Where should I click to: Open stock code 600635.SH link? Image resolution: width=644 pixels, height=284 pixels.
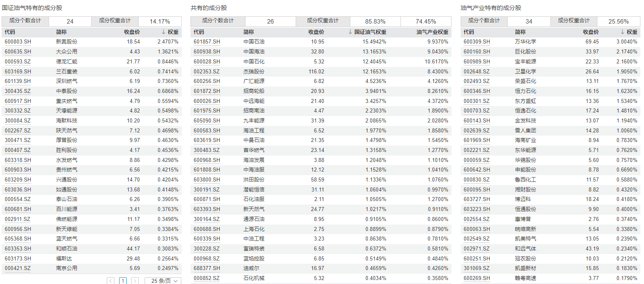(x=18, y=51)
